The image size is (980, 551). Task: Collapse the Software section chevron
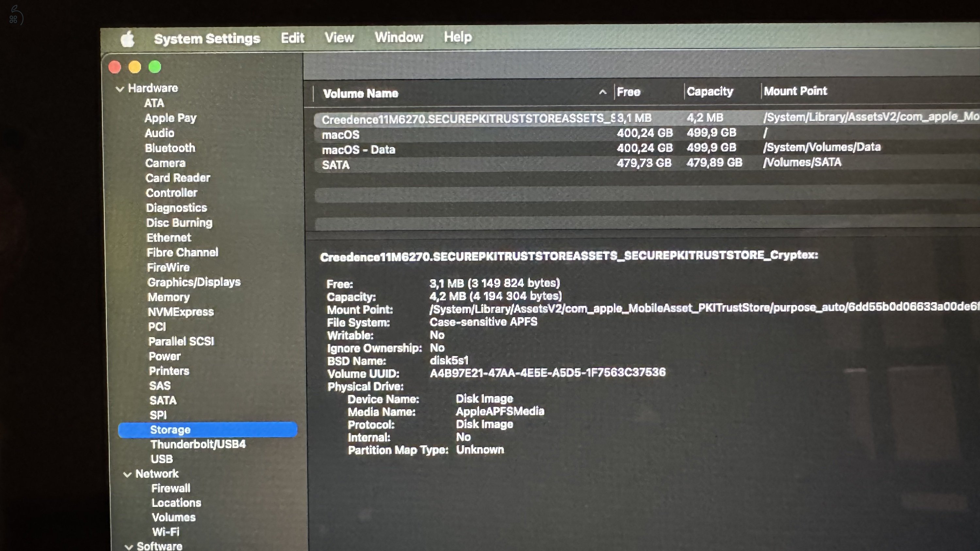pos(129,547)
